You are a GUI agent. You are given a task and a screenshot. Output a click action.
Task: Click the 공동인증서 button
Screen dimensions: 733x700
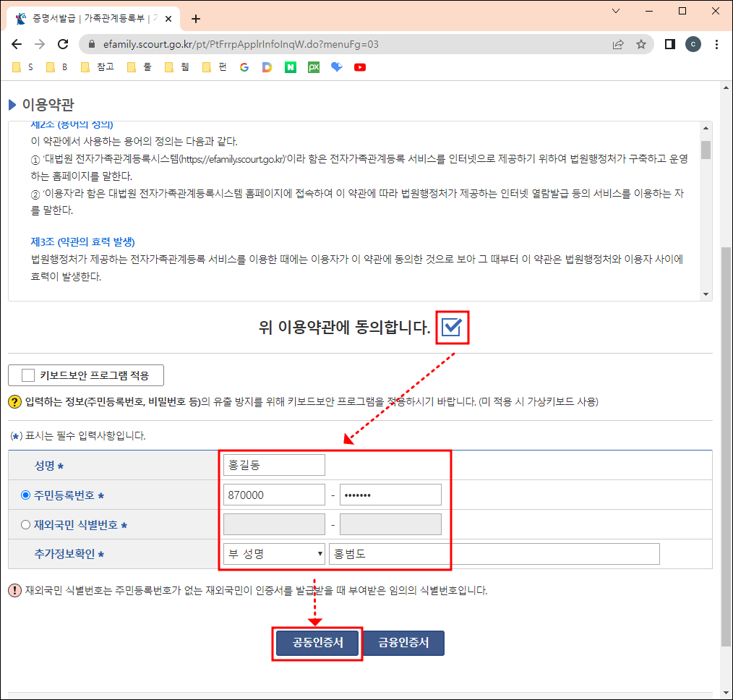pyautogui.click(x=317, y=643)
